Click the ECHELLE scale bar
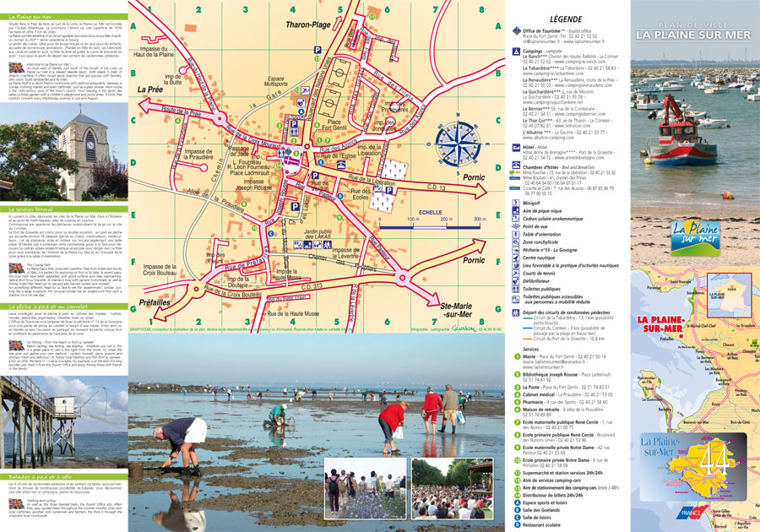760x532 pixels. [430, 225]
